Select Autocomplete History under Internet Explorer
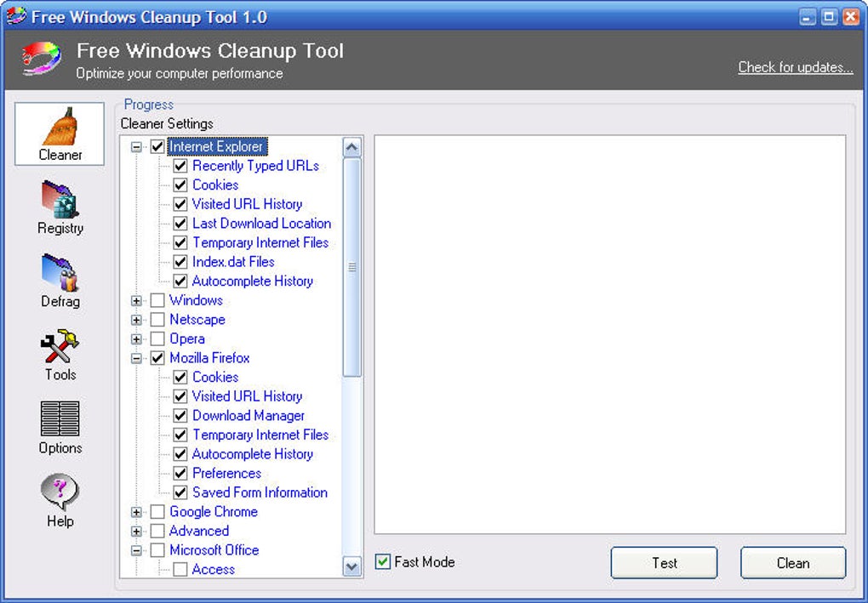This screenshot has width=868, height=603. pos(253,281)
